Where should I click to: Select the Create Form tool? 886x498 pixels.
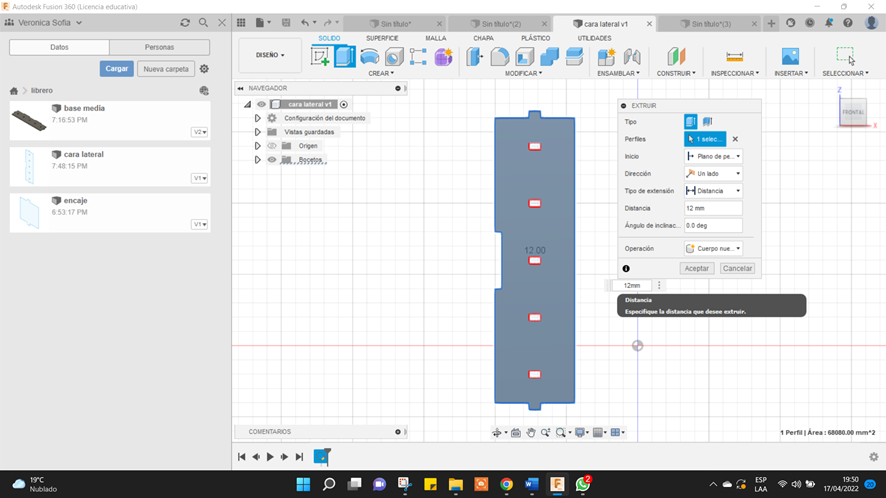(444, 57)
